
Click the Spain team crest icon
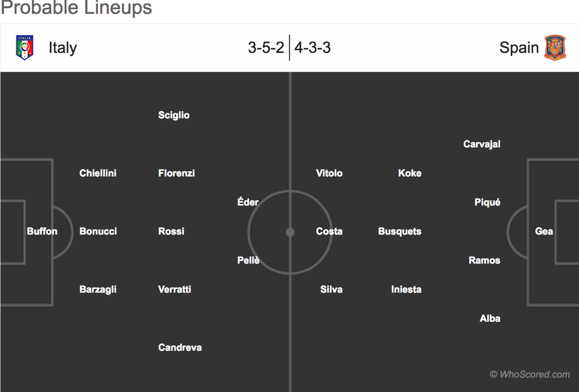(x=555, y=48)
